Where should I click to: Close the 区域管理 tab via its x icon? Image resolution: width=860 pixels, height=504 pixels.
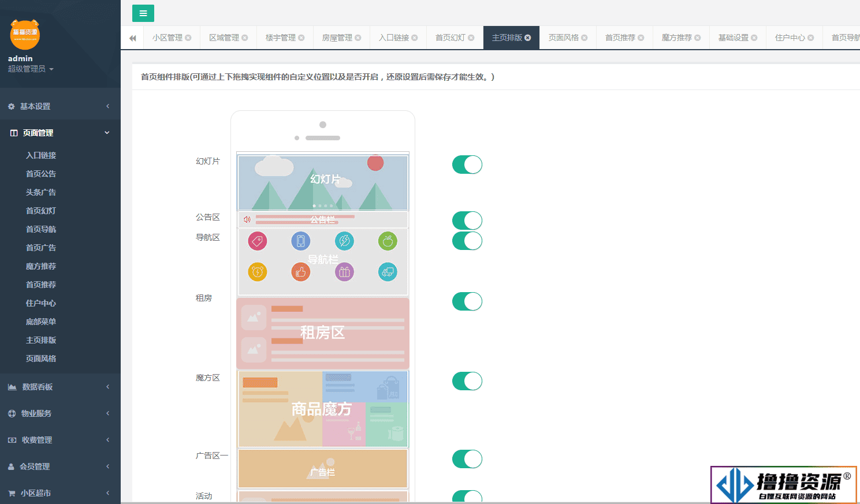point(245,38)
